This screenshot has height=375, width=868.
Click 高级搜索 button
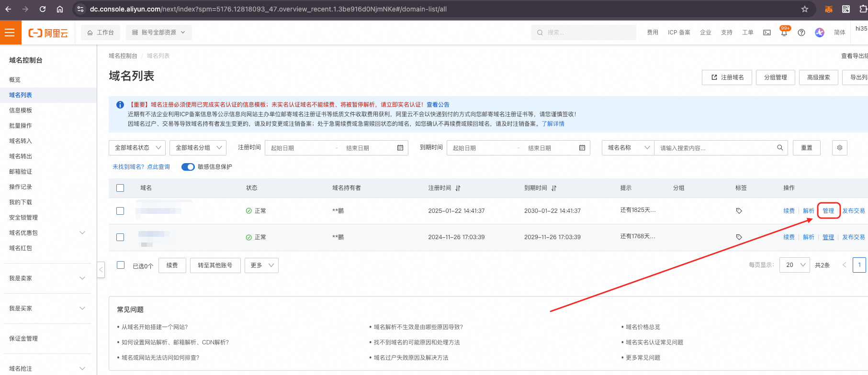click(x=819, y=77)
